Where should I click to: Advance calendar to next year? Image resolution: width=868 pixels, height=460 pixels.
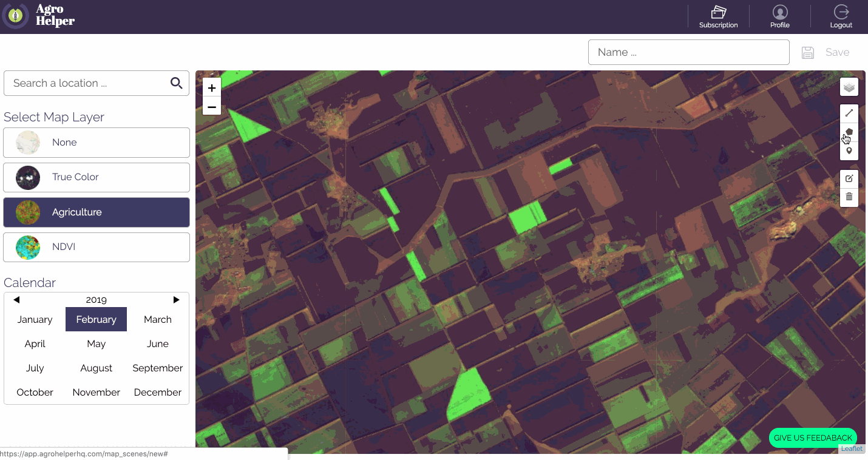[x=177, y=300]
